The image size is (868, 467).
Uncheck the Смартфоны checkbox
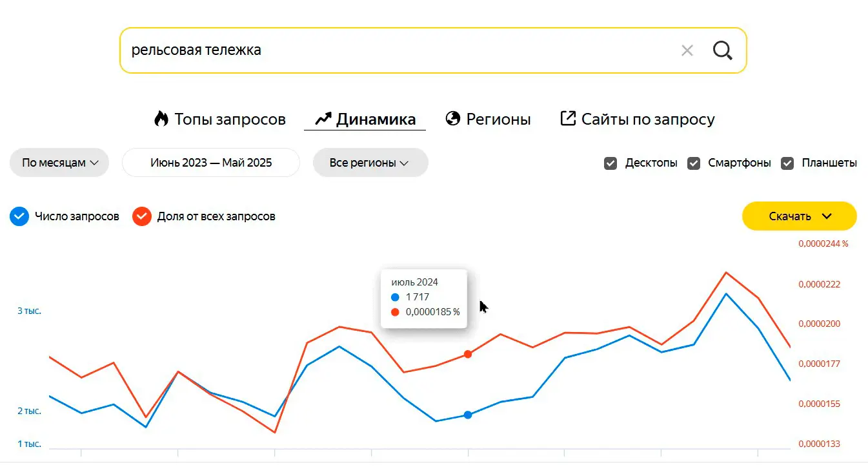[x=694, y=163]
